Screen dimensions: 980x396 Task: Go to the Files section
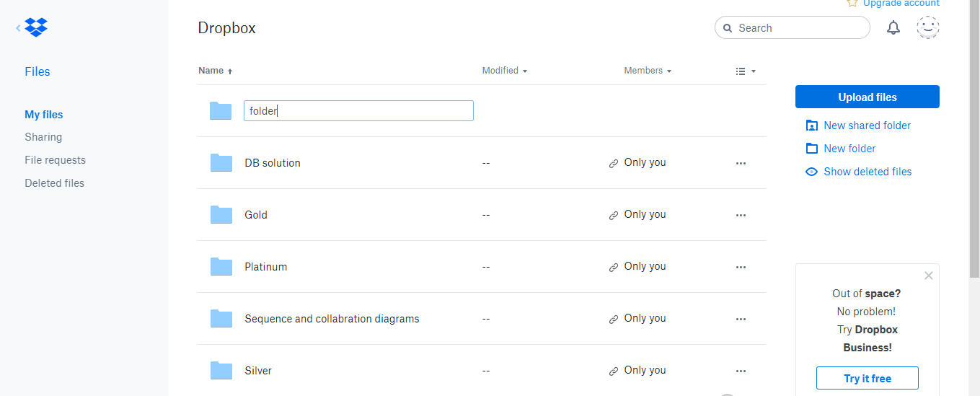coord(37,71)
